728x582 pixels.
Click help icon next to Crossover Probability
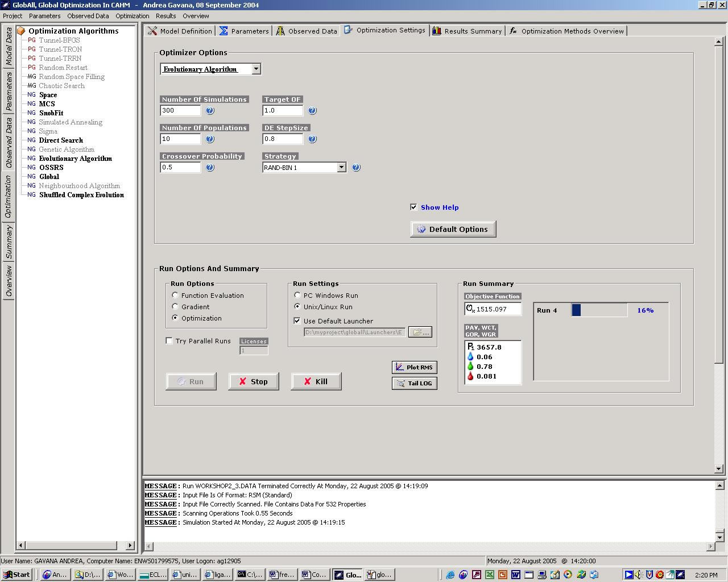210,168
